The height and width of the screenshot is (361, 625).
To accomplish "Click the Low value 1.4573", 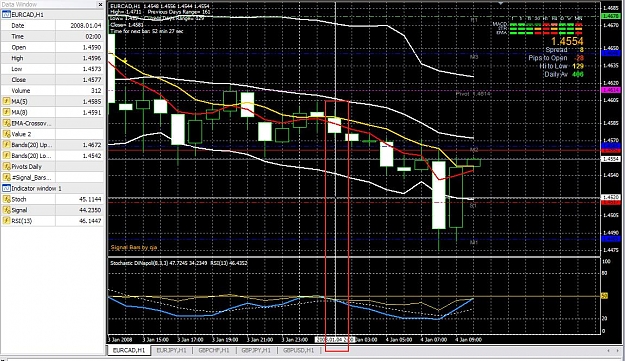I will 92,69.
